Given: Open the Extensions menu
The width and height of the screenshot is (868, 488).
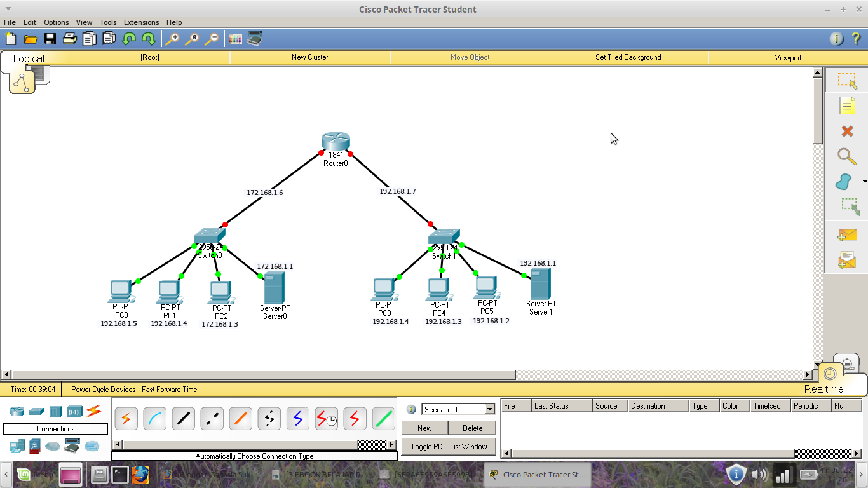Looking at the screenshot, I should [x=141, y=22].
